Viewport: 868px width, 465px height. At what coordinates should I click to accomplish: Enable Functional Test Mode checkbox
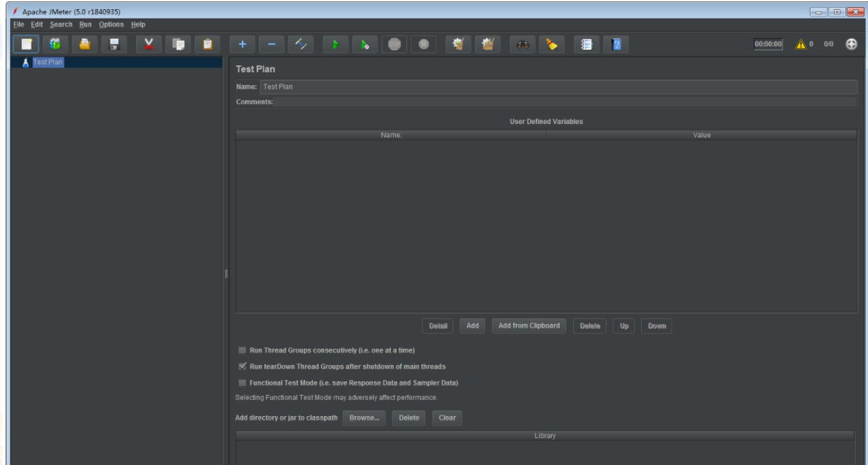pos(243,383)
